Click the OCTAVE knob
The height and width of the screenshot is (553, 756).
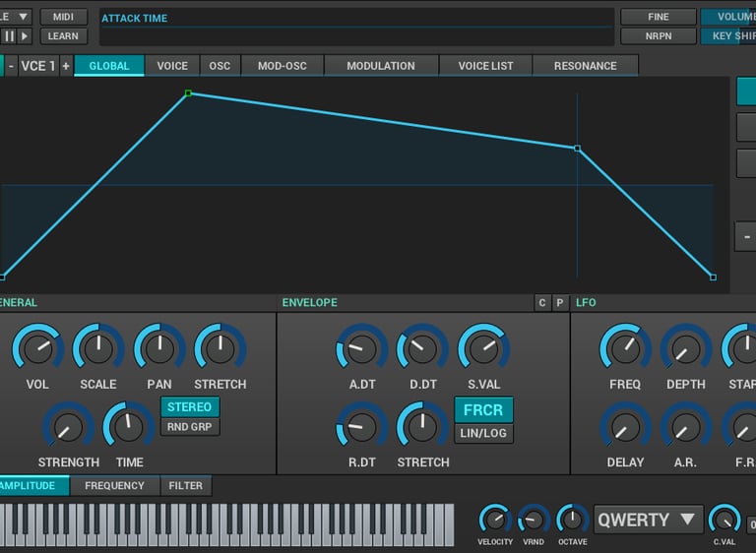coord(572,521)
